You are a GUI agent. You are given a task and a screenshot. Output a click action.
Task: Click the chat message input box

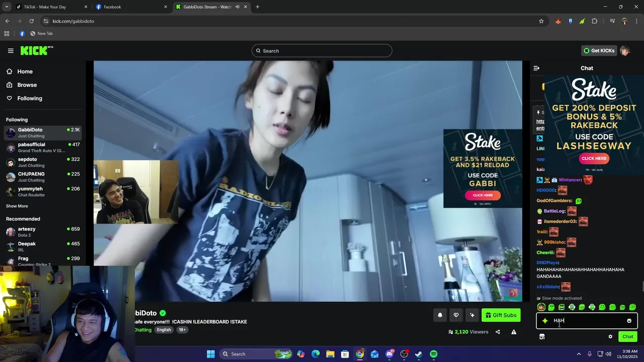[587, 321]
